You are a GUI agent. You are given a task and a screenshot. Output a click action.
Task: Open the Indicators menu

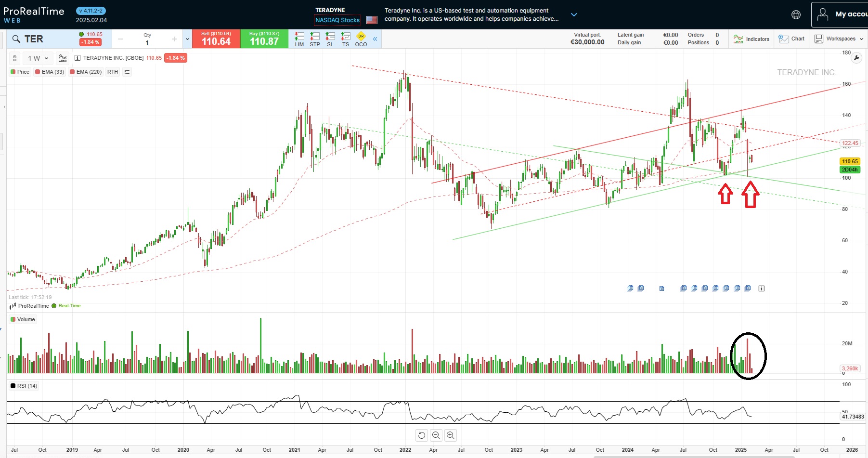[751, 39]
